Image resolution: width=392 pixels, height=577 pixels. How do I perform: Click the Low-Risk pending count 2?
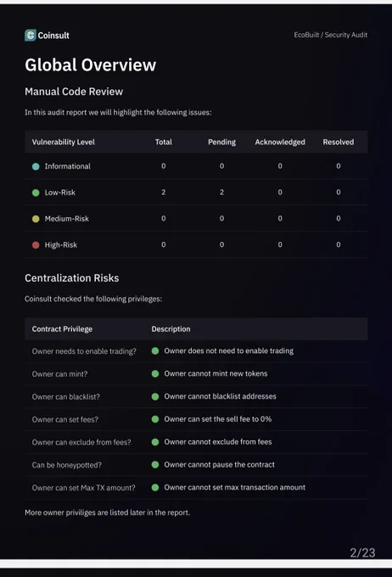click(x=221, y=192)
